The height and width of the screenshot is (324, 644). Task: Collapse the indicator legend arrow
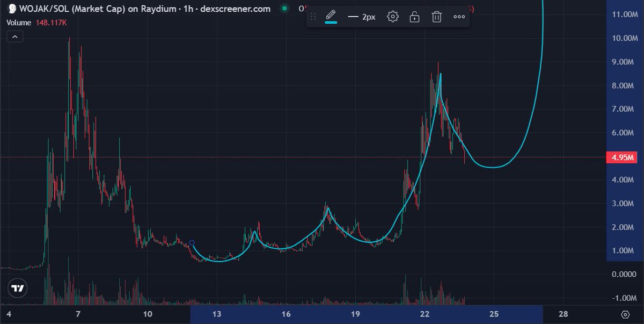click(x=14, y=37)
